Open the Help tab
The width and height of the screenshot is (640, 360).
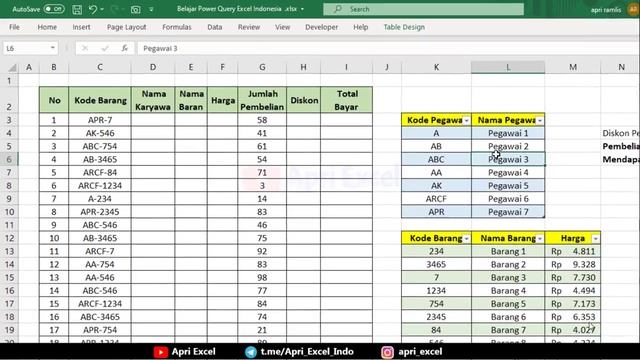pos(361,27)
